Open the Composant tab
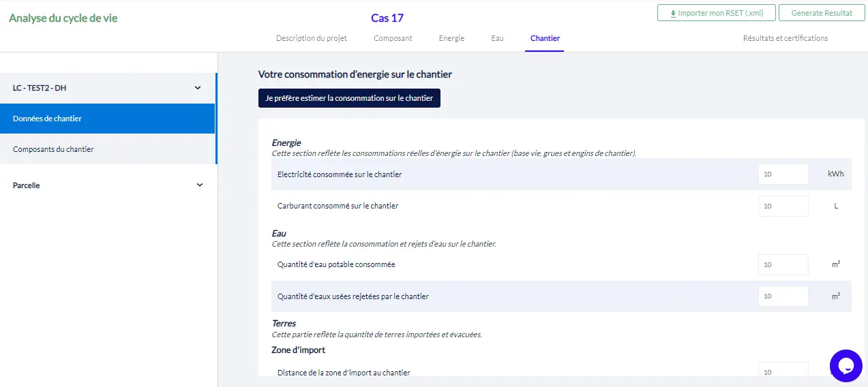The height and width of the screenshot is (387, 868). (393, 38)
